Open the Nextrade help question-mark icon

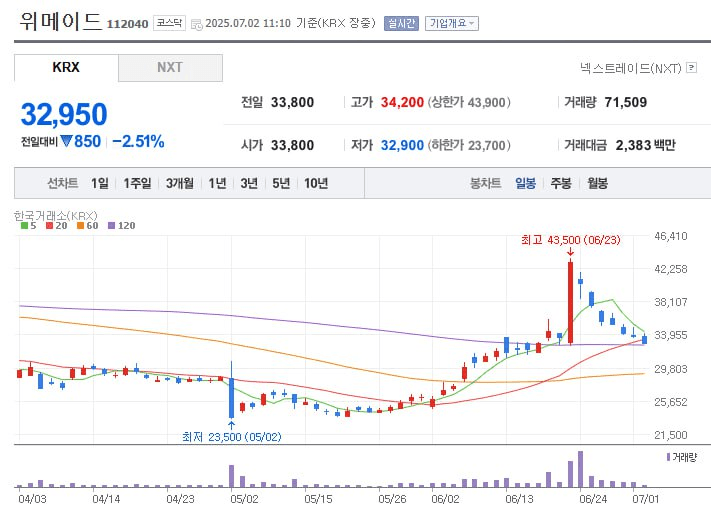pos(692,68)
